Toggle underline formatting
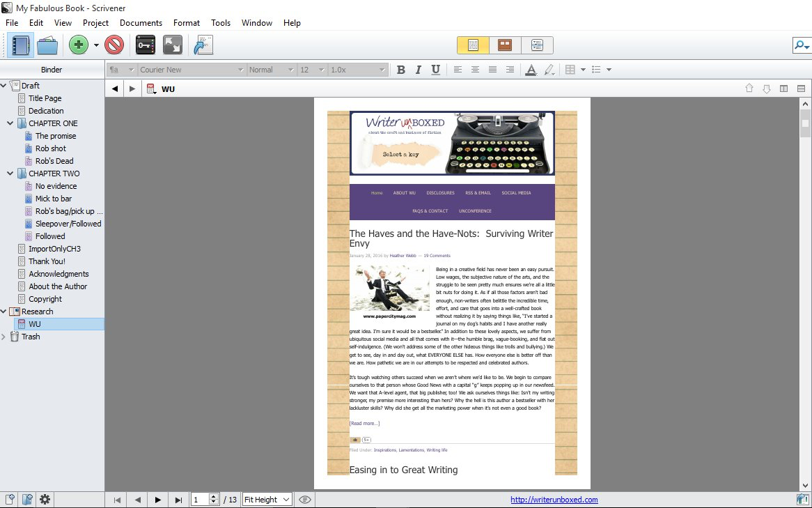 [435, 70]
